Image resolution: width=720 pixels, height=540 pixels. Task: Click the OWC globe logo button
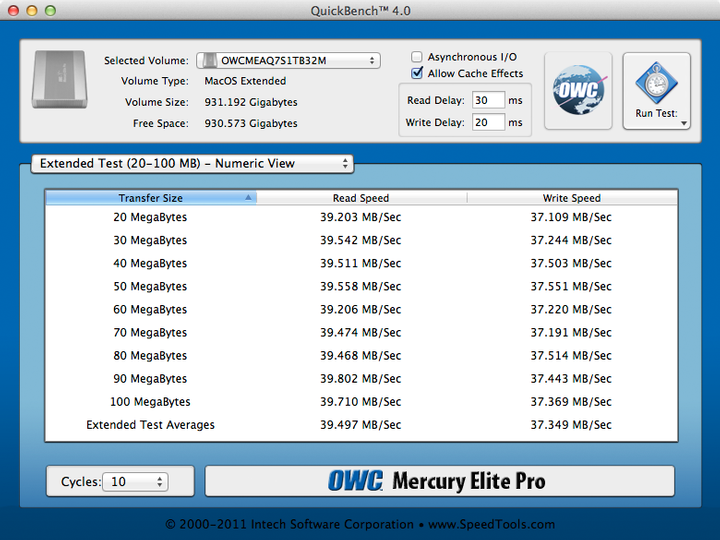(578, 91)
